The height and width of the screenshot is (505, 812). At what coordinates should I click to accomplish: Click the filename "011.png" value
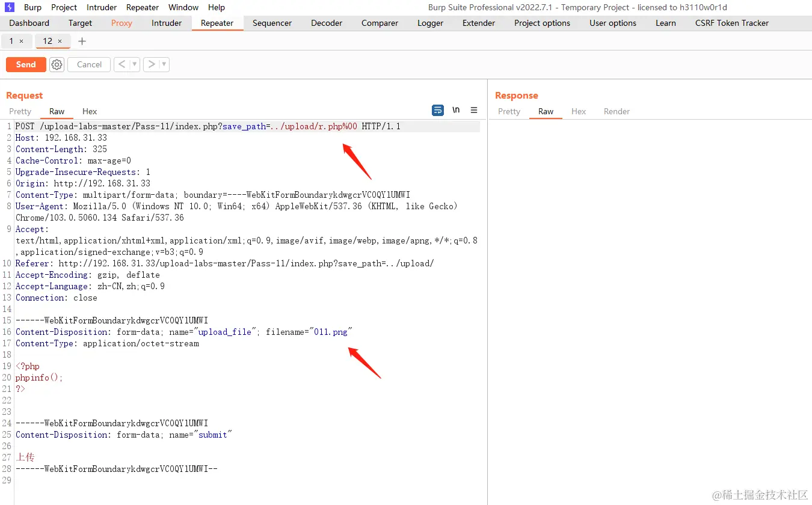click(331, 332)
